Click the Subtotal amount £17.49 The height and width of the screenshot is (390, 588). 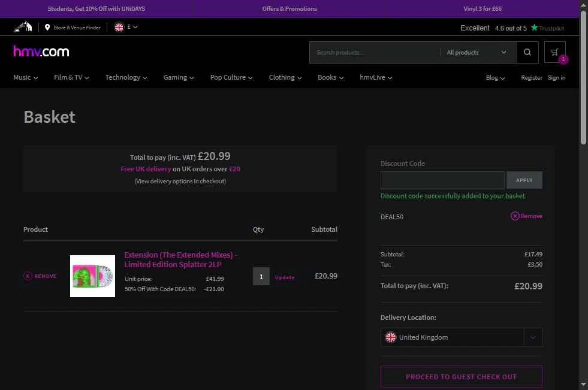click(x=533, y=255)
